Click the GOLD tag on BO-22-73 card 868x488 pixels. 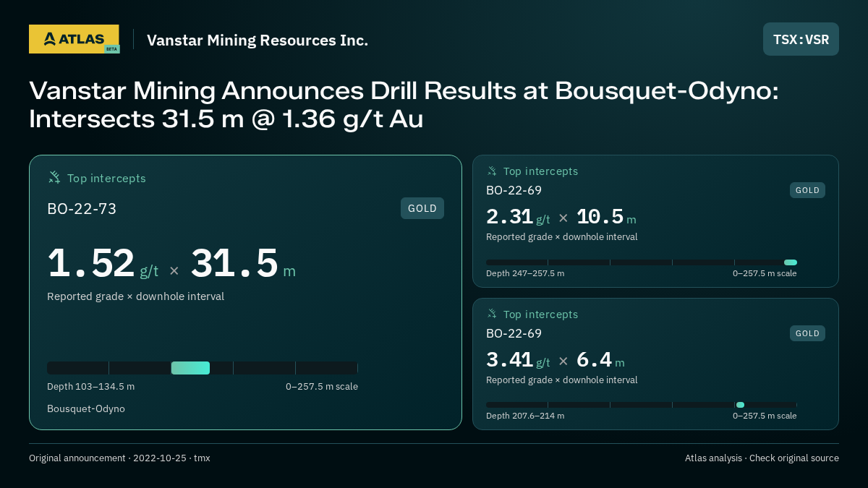point(422,208)
